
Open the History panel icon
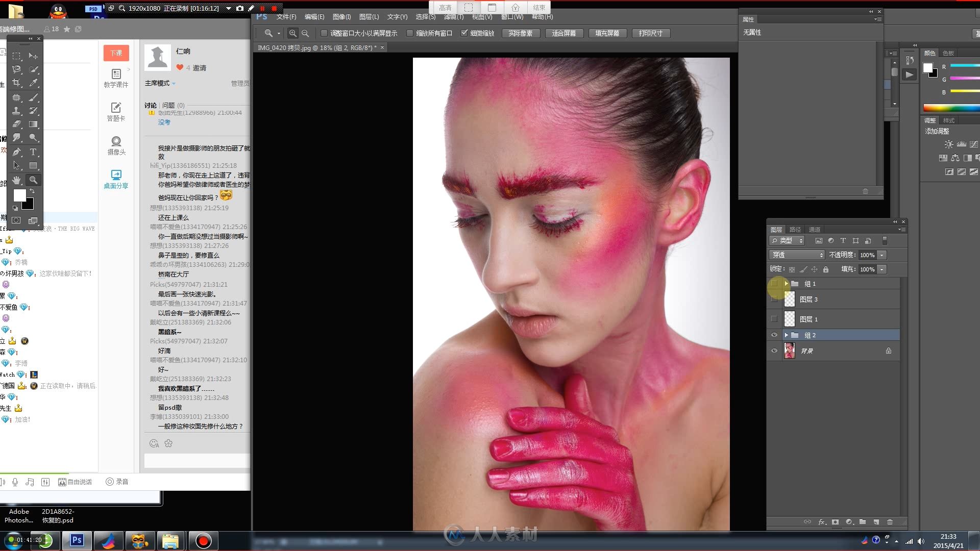click(x=910, y=60)
